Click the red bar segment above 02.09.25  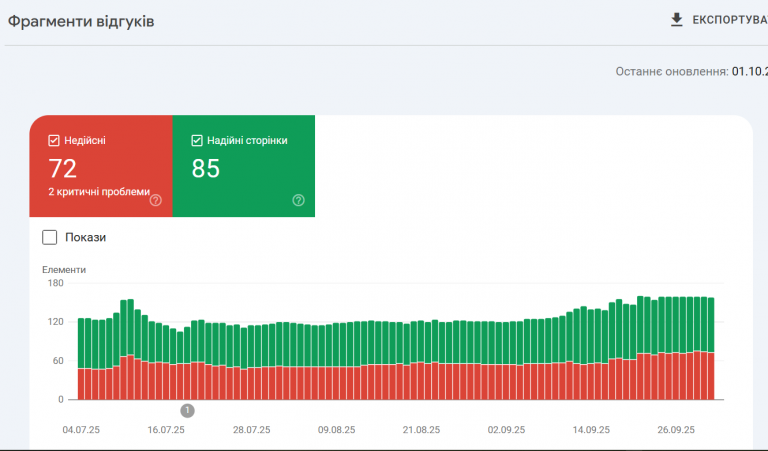tap(506, 382)
